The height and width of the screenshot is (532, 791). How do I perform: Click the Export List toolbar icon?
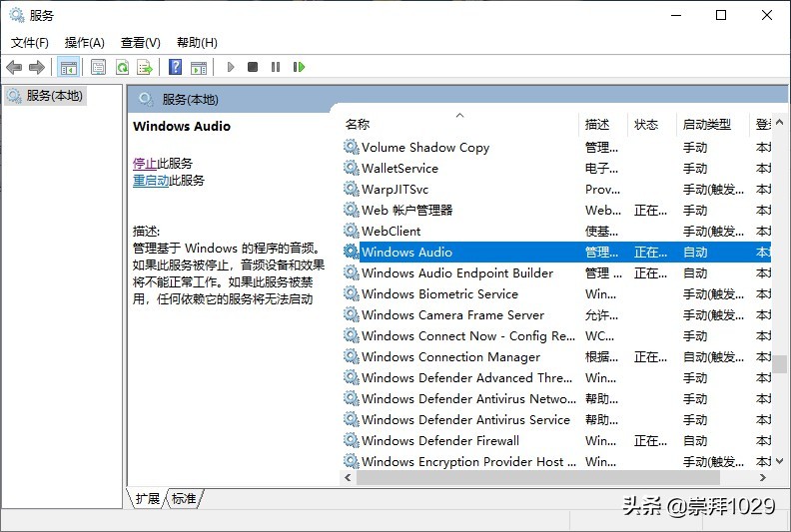pyautogui.click(x=145, y=67)
